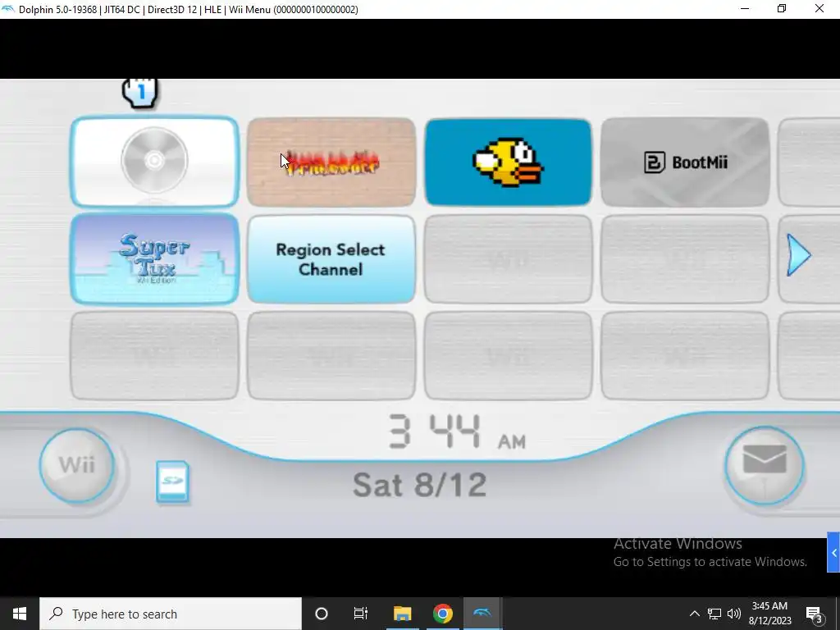The image size is (840, 630).
Task: Switch to Google Chrome on the taskbar
Action: tap(442, 614)
